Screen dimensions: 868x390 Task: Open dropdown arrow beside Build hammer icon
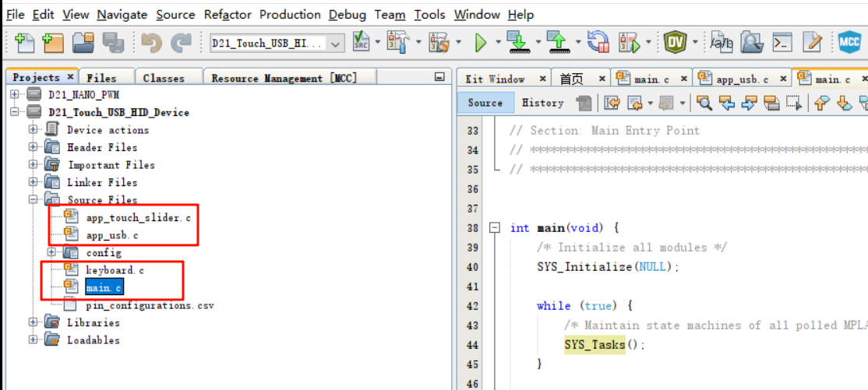[418, 43]
